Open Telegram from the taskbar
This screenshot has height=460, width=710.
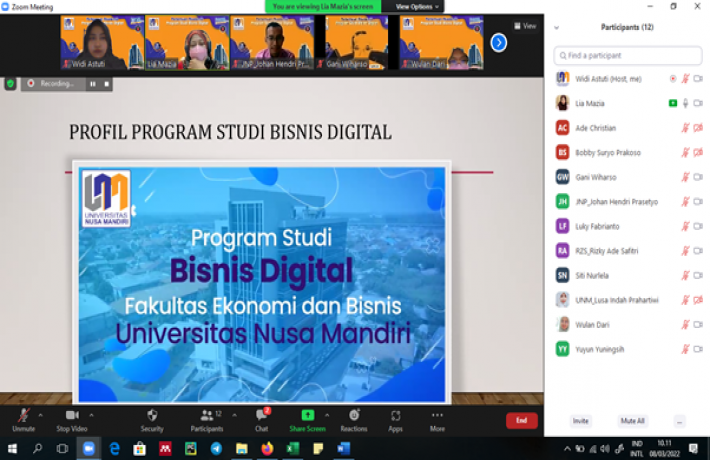point(216,449)
